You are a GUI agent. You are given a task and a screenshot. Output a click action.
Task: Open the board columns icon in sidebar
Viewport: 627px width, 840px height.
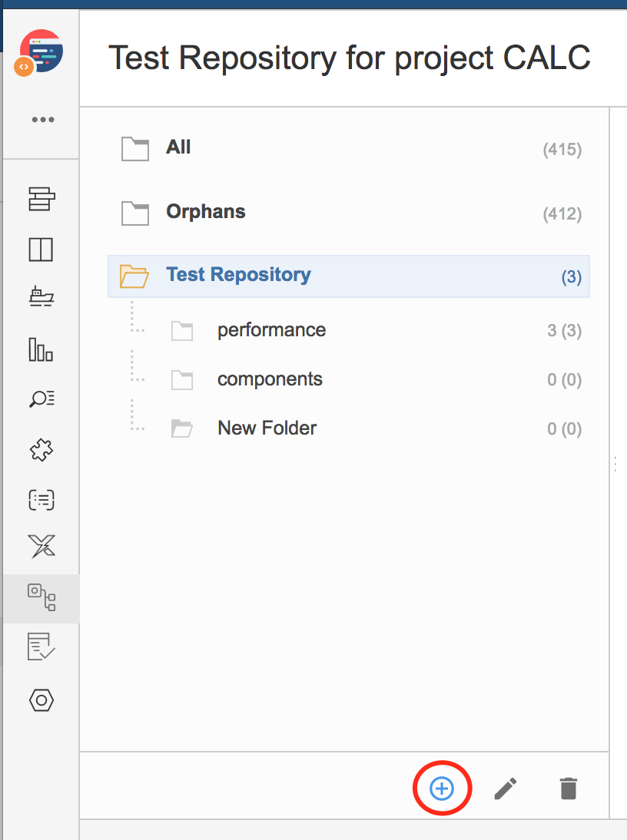pyautogui.click(x=41, y=249)
